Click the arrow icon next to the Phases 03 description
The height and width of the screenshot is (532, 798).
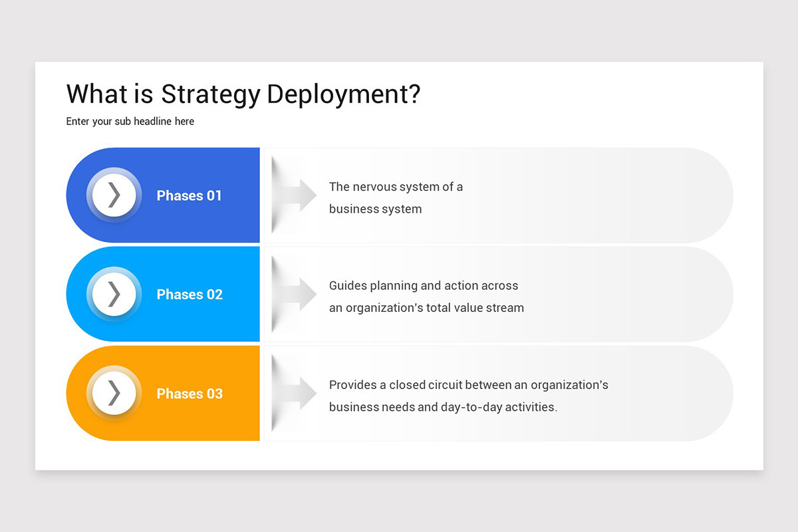294,393
